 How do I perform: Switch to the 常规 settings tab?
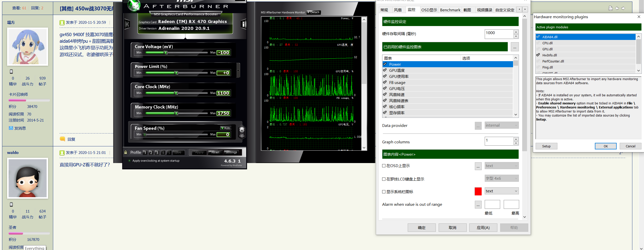384,10
